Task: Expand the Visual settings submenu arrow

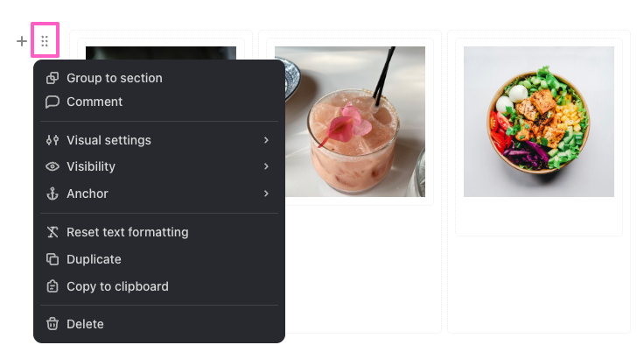Action: (266, 140)
